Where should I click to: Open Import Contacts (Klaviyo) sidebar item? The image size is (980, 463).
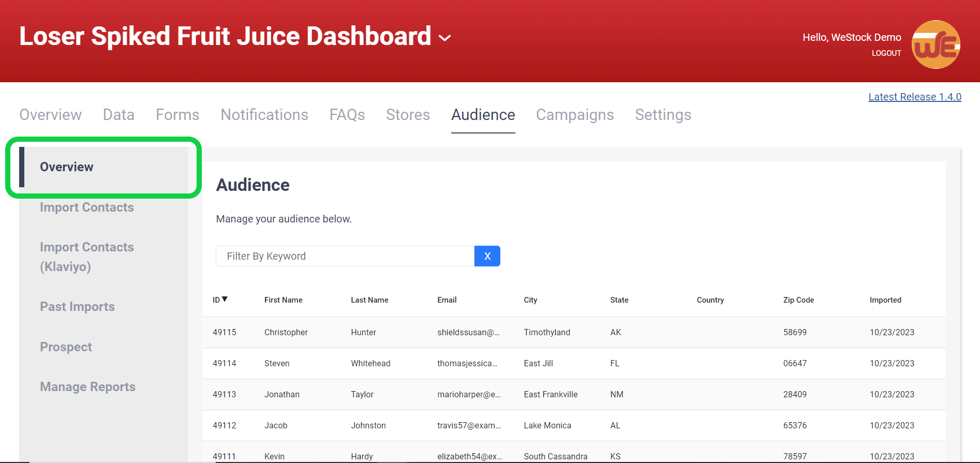point(87,257)
